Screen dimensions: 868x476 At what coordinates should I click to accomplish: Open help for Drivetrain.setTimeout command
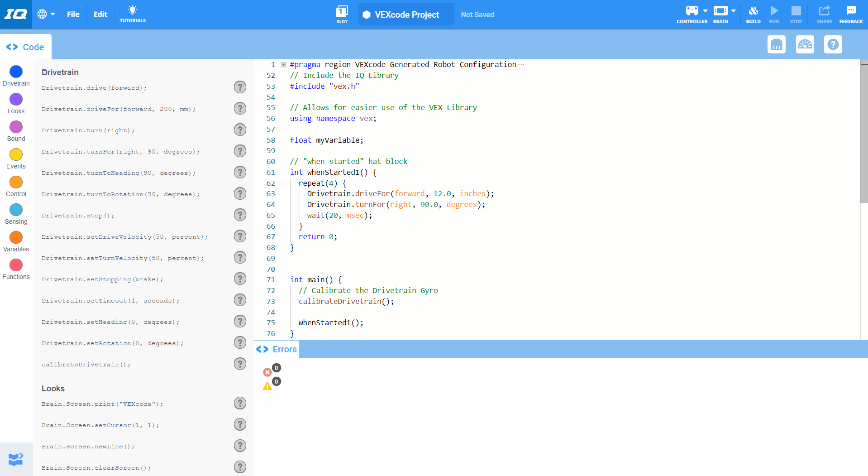(240, 300)
